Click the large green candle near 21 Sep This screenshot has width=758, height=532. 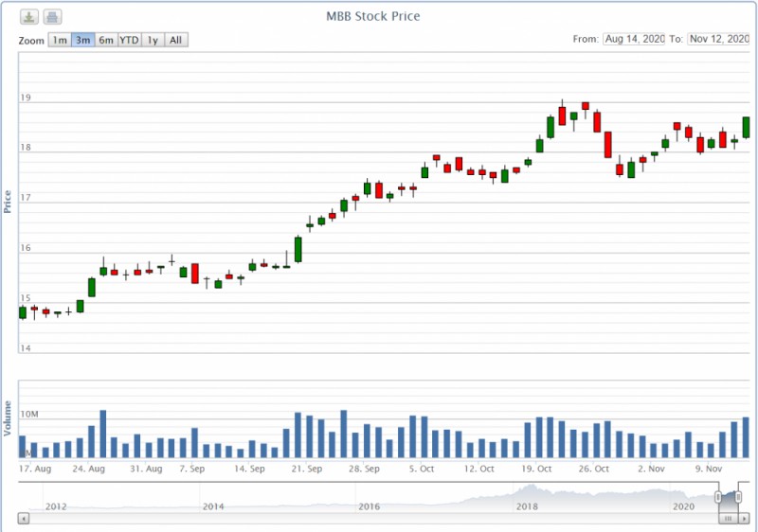(298, 248)
